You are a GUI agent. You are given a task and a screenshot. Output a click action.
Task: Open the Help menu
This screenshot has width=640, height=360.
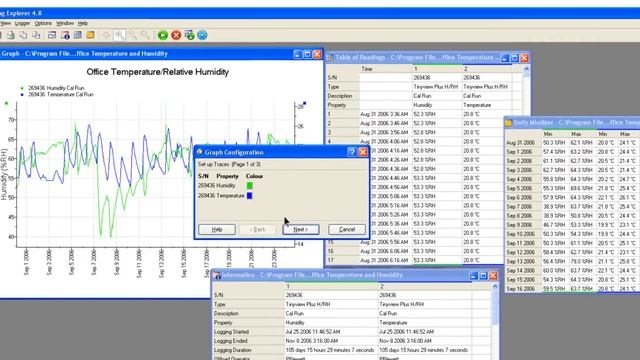pos(83,23)
